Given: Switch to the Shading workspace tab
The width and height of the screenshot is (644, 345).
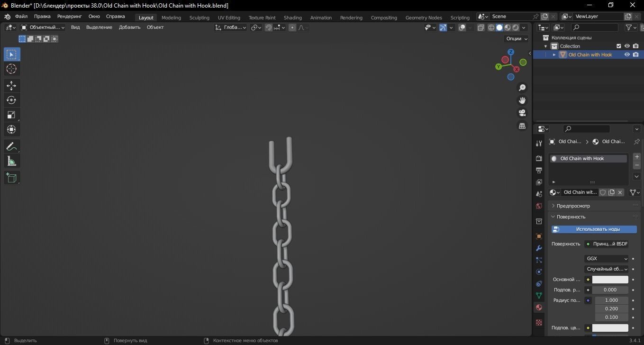Looking at the screenshot, I should pyautogui.click(x=292, y=18).
